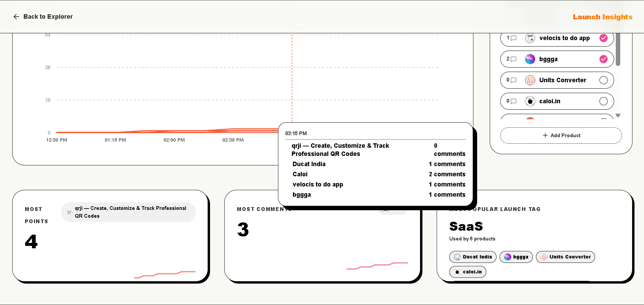The width and height of the screenshot is (644, 305).
Task: Click the bggga chip sphere icon
Action: (x=507, y=257)
